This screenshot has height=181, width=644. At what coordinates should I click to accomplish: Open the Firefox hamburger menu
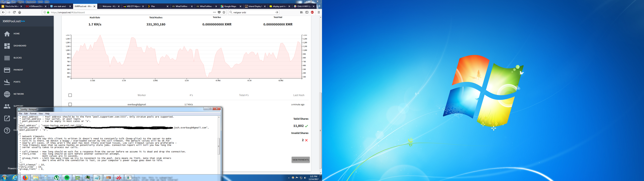(319, 12)
